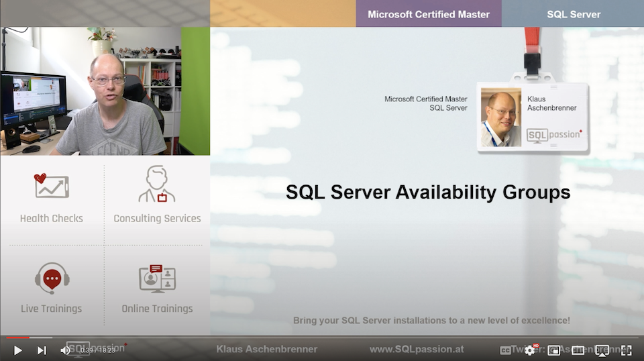Click the Klaus Aschenbrenner footer name
The height and width of the screenshot is (361, 644).
266,349
